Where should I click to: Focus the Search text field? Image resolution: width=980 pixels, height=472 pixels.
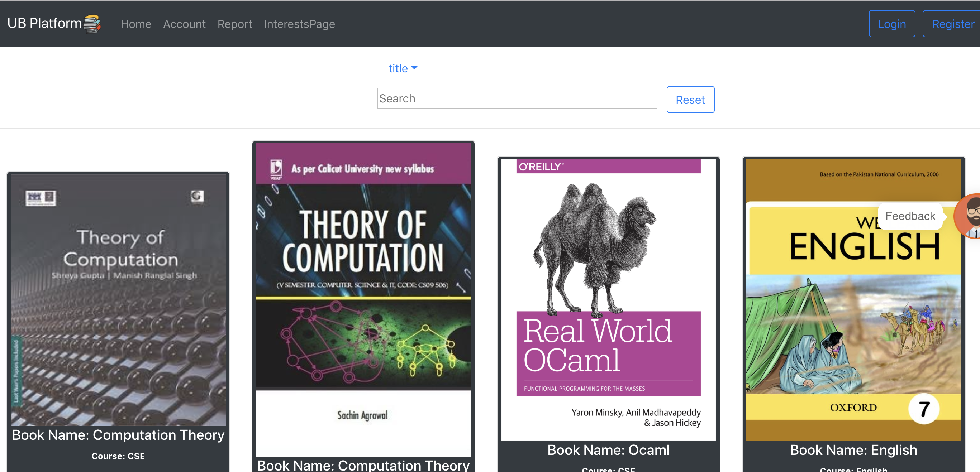pos(517,98)
